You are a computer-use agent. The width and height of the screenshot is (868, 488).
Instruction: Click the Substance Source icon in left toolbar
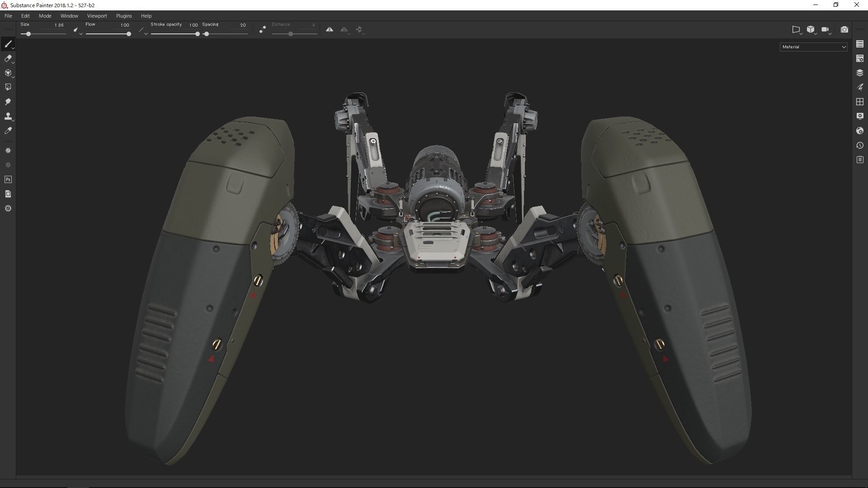coord(8,150)
